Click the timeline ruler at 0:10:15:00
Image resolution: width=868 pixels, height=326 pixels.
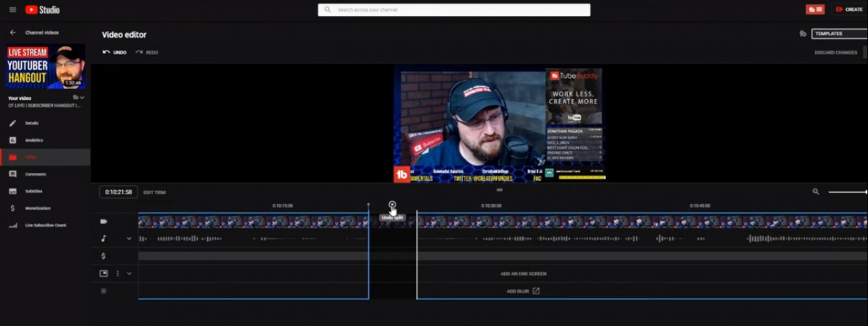click(282, 205)
